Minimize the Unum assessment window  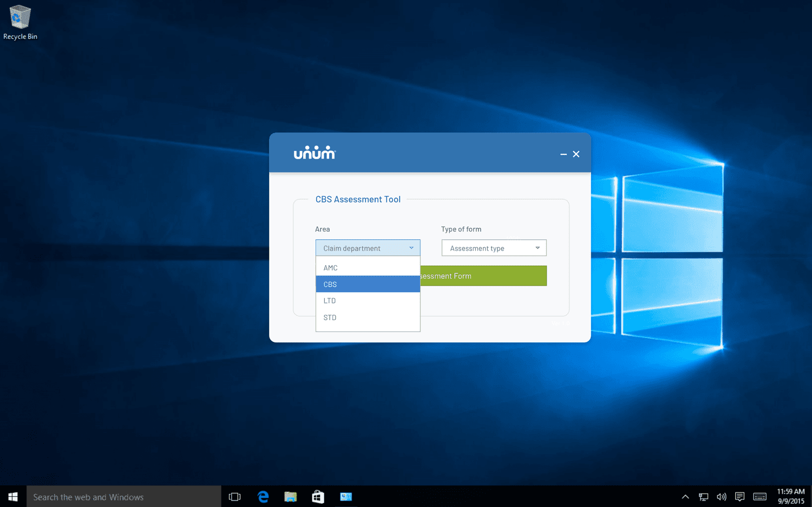[x=564, y=154]
